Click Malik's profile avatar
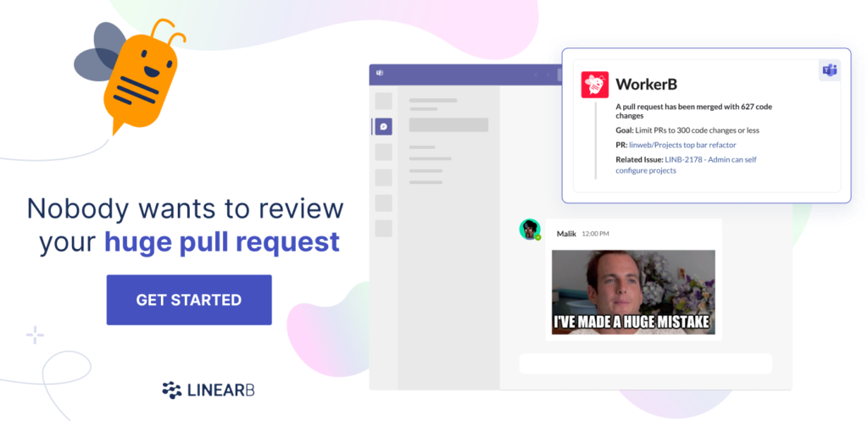 [x=530, y=229]
